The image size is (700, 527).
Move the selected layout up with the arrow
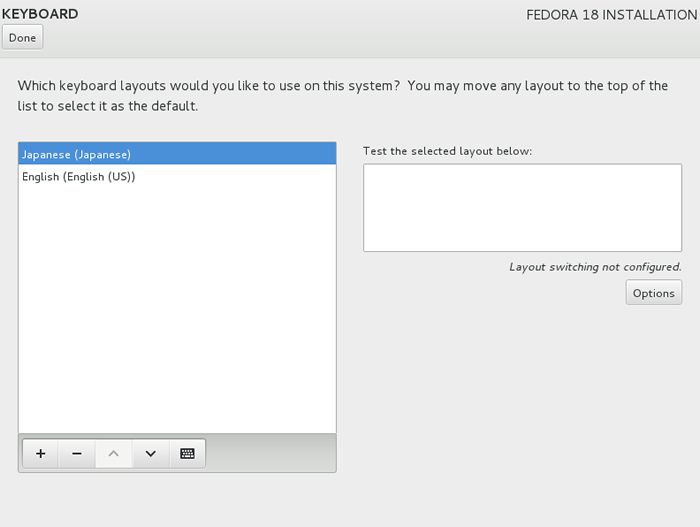click(114, 453)
